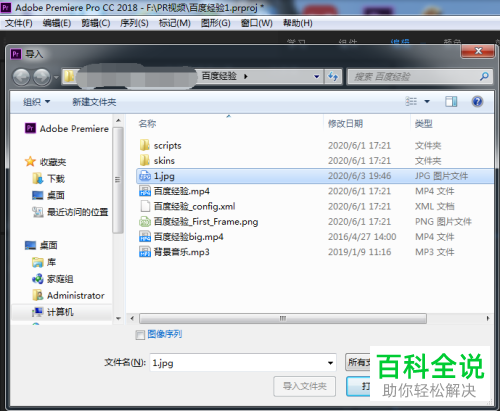Select the scripts folder icon
500x411 pixels.
[x=144, y=145]
